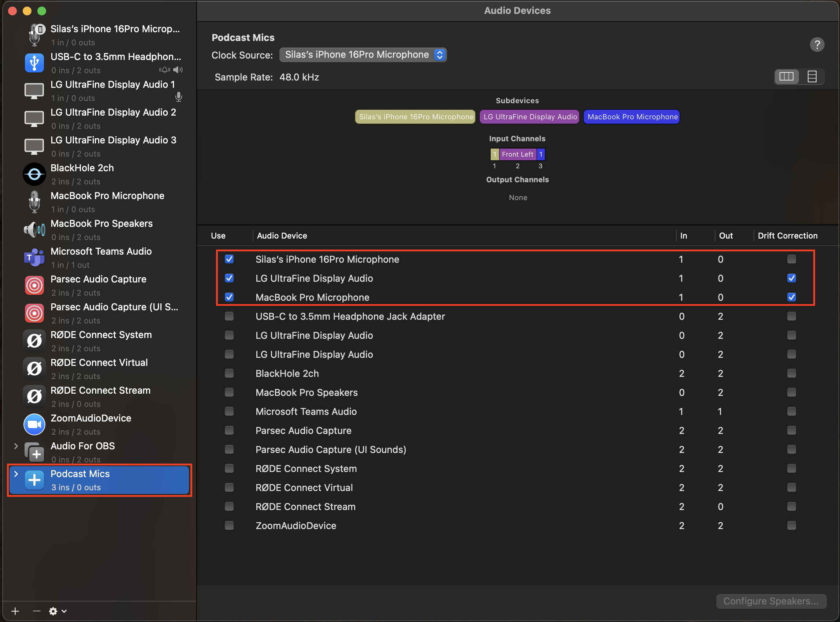Click the Audio For OBS multi-output icon
This screenshot has width=840, height=622.
34,453
